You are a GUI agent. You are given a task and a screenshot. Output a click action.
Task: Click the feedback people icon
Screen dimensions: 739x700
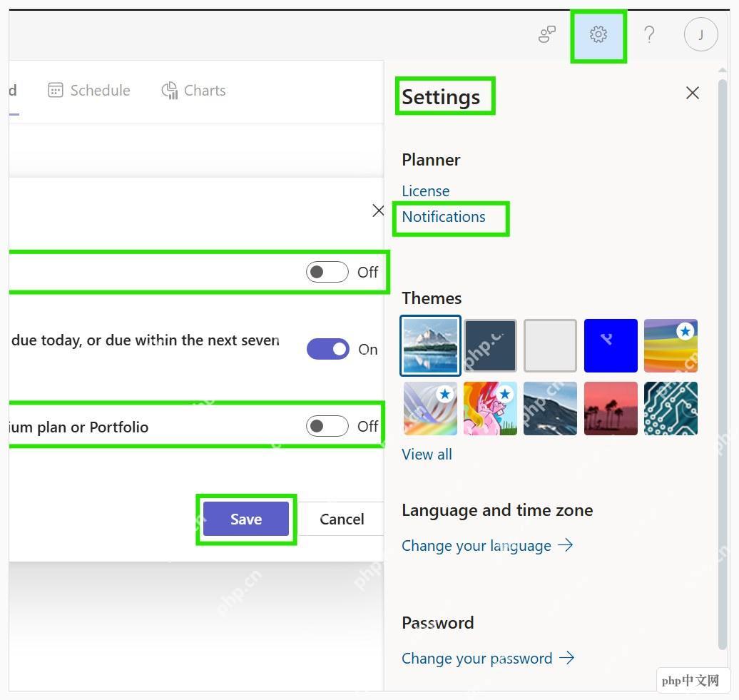pyautogui.click(x=546, y=34)
